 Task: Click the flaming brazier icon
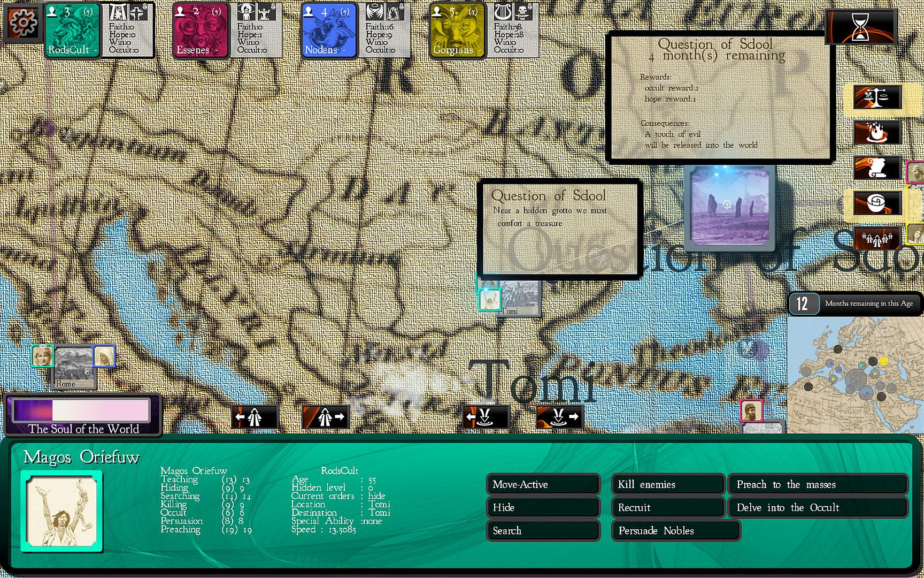point(877,133)
